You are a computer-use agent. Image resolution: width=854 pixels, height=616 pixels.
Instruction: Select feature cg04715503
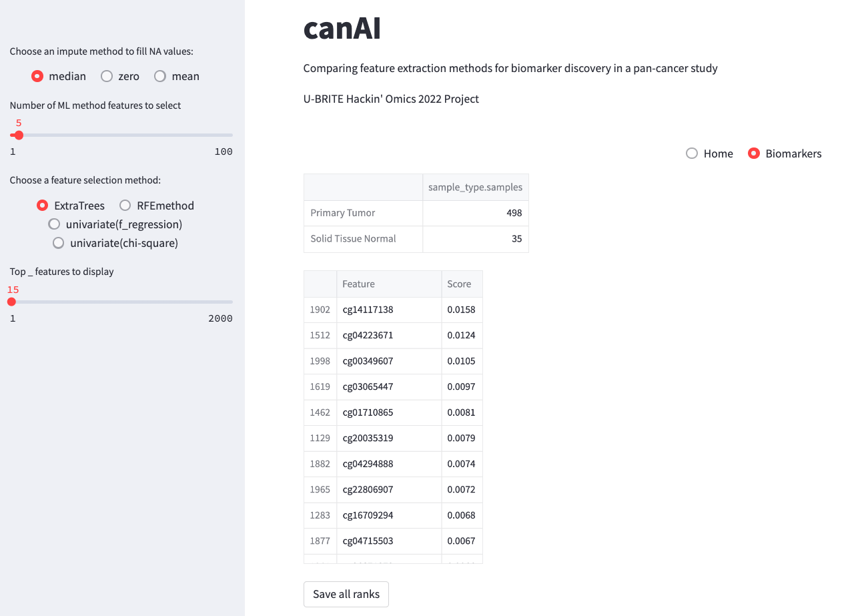point(388,541)
